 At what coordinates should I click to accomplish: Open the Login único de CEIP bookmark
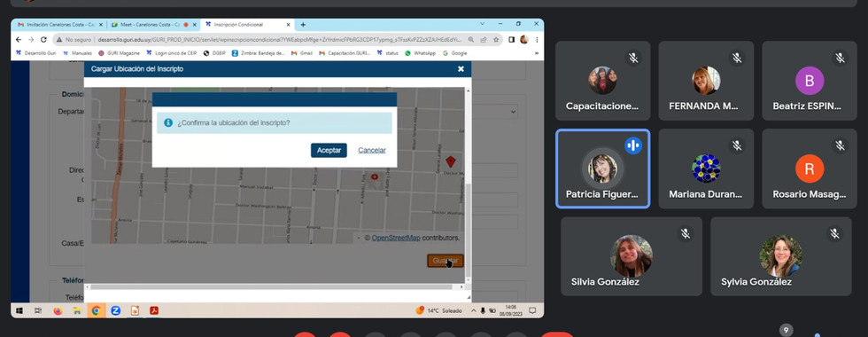[x=172, y=53]
